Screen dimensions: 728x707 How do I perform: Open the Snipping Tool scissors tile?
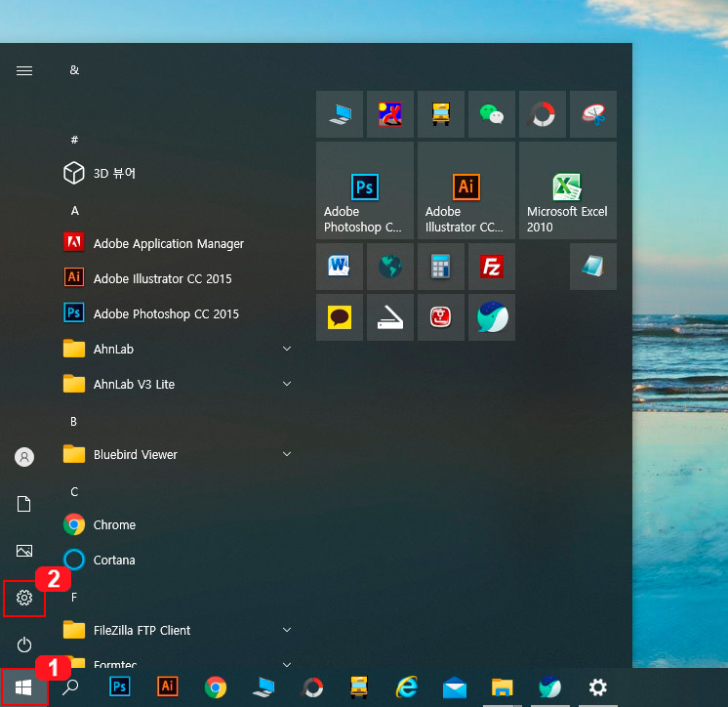click(593, 114)
